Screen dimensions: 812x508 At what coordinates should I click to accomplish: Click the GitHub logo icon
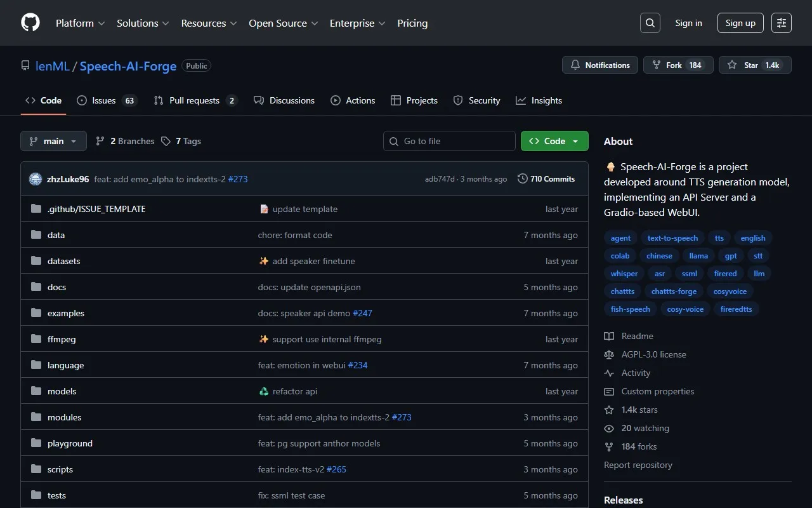coord(30,23)
